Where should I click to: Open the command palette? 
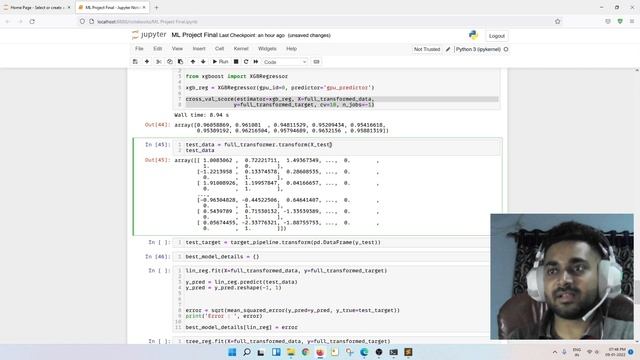click(x=316, y=62)
